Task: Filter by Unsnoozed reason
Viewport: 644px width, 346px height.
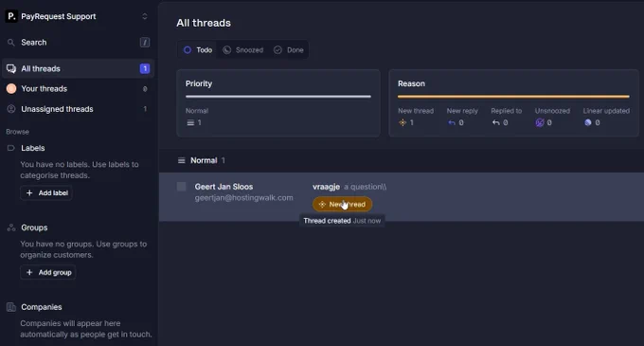Action: [552, 118]
